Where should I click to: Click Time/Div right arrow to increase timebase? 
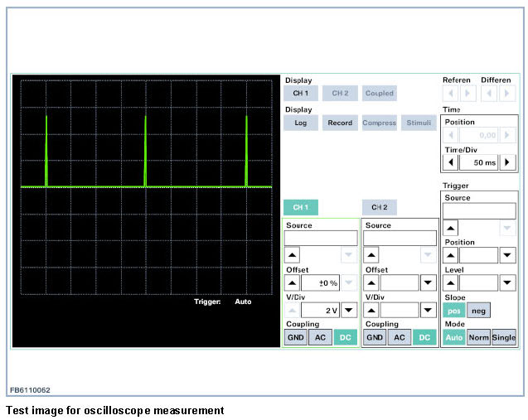pyautogui.click(x=507, y=162)
